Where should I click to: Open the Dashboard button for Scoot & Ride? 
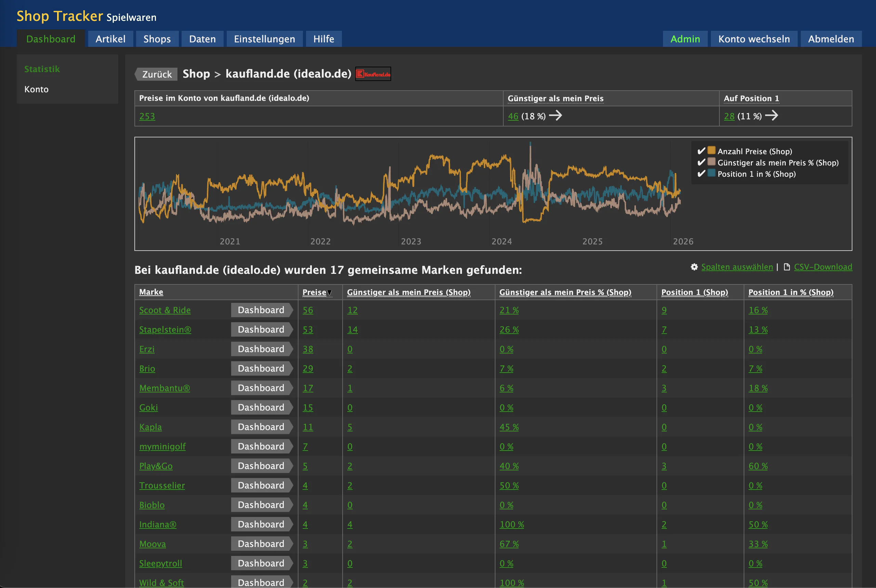[262, 310]
